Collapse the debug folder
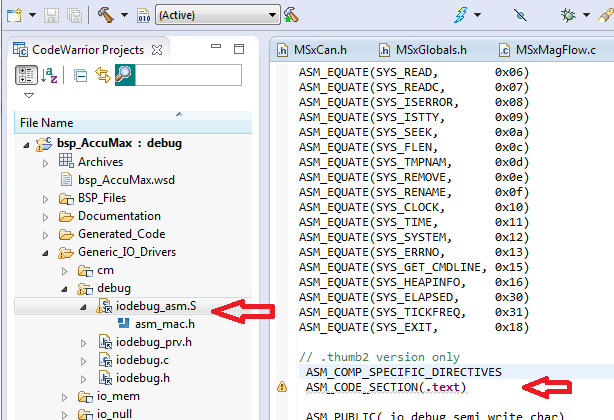 tap(65, 290)
